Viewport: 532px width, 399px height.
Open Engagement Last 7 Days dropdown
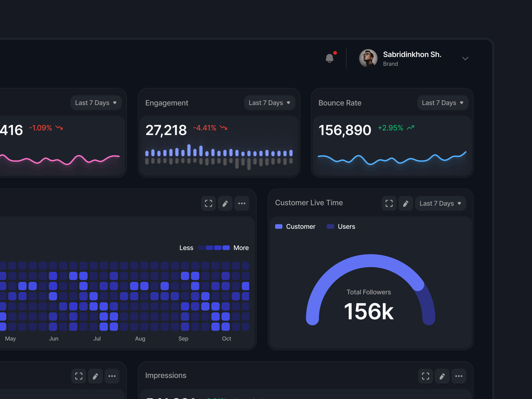coord(269,103)
